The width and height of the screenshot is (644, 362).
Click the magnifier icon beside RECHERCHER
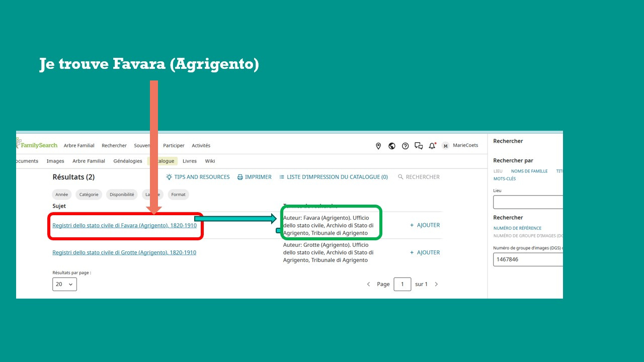click(x=400, y=177)
